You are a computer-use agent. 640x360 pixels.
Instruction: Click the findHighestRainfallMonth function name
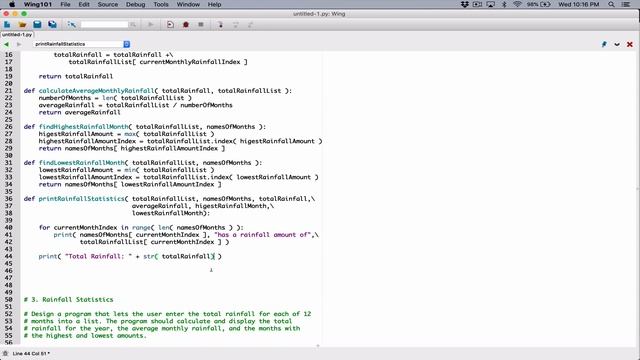(83, 127)
